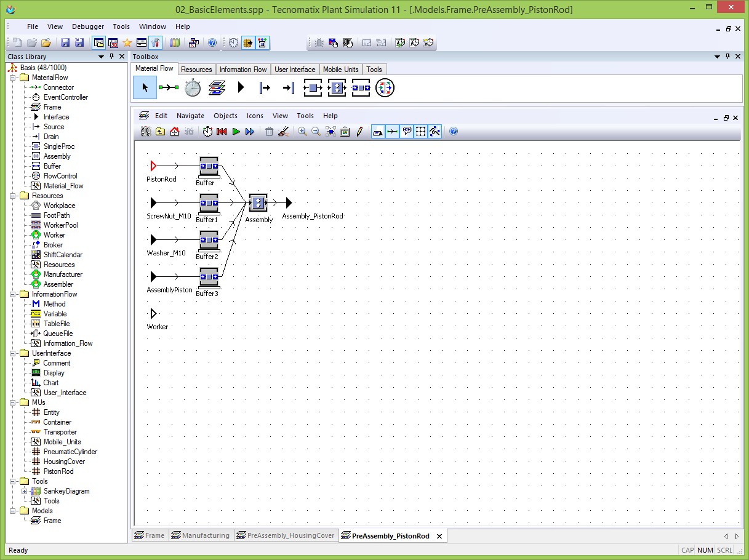Select SingleProc in the Class Library
749x560 pixels.
tap(58, 146)
